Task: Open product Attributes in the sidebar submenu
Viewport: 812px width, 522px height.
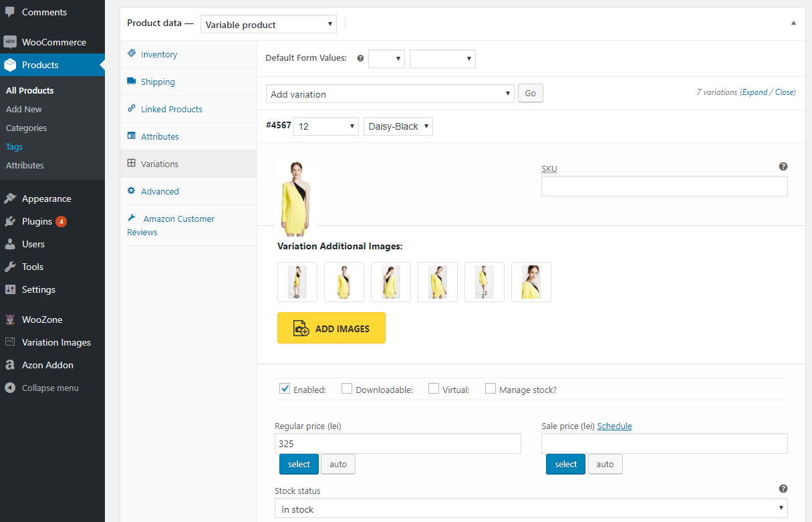Action: click(25, 165)
